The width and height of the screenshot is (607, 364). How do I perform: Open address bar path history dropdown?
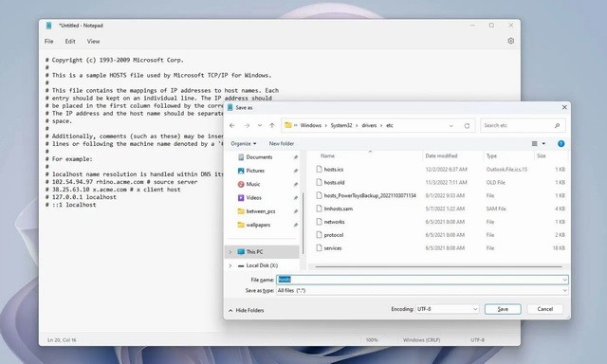[451, 126]
